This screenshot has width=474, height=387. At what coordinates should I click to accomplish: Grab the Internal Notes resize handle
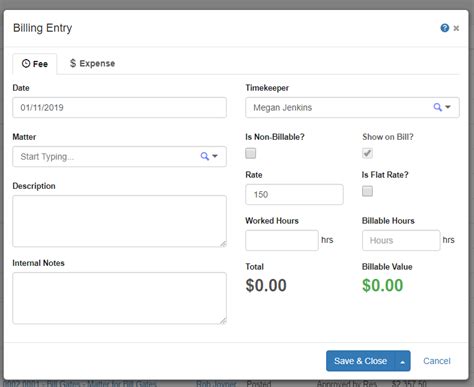223,321
